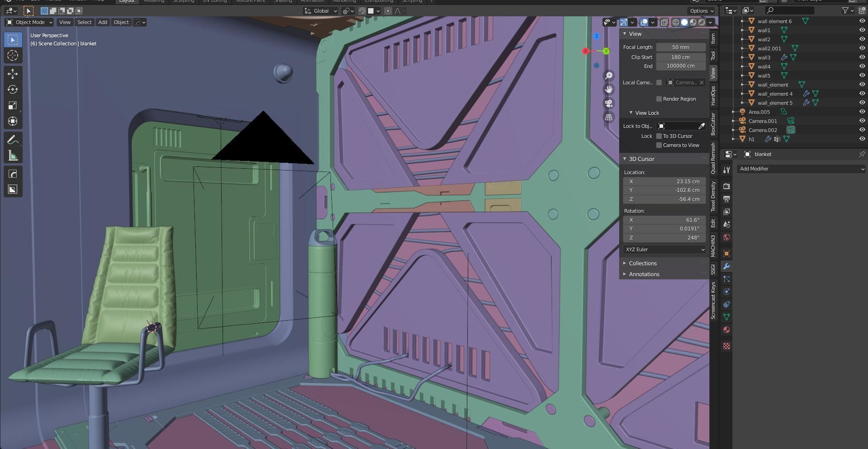Image resolution: width=868 pixels, height=449 pixels.
Task: Open the Render properties tab
Action: [727, 186]
